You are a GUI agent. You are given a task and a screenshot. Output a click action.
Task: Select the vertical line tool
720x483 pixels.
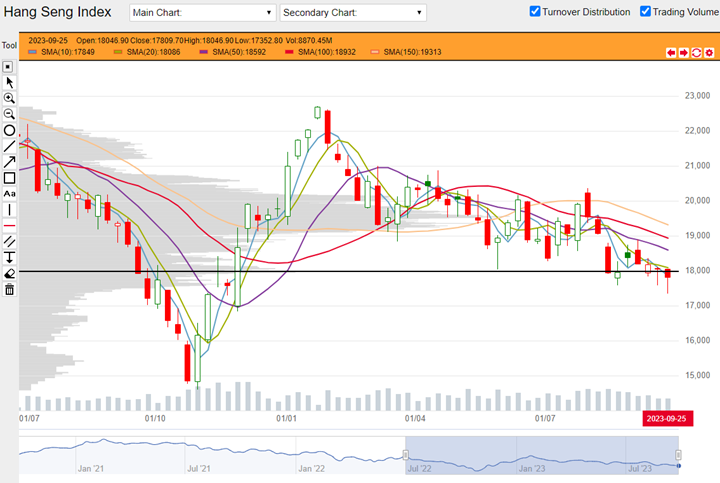pos(9,210)
